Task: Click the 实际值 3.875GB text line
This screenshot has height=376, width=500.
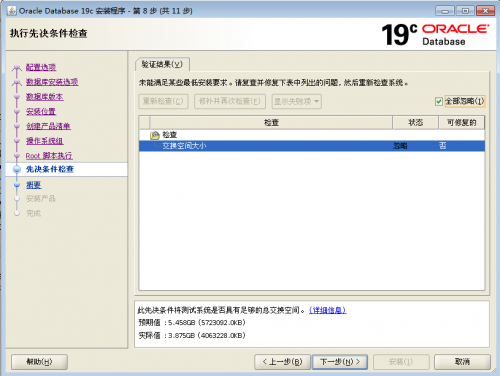Action: pyautogui.click(x=192, y=335)
